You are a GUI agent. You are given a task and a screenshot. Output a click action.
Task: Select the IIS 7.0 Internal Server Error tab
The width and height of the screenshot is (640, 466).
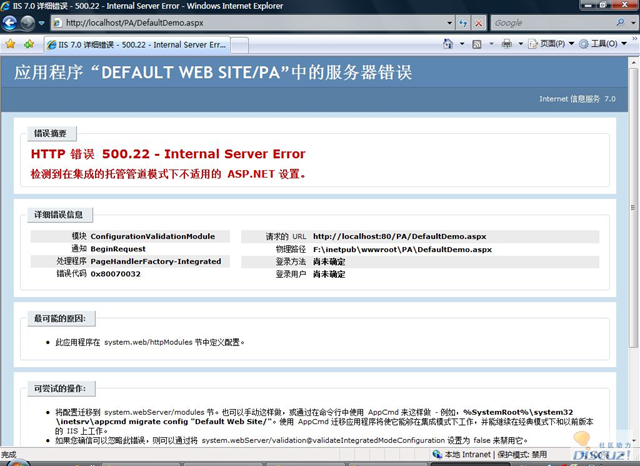137,45
